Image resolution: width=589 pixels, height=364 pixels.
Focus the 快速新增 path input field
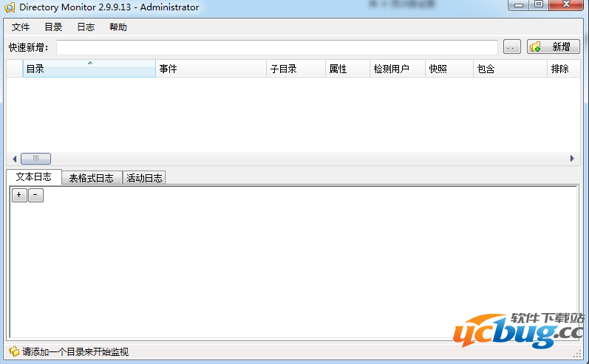(x=277, y=47)
